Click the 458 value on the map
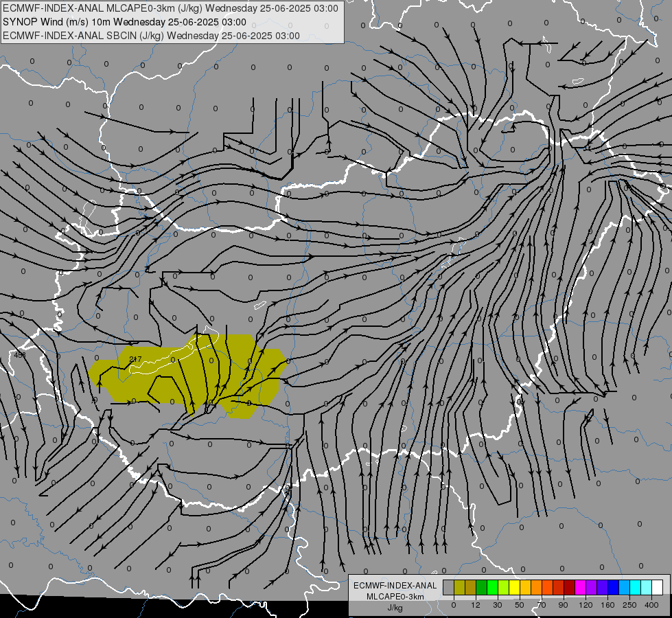The height and width of the screenshot is (618, 672). 20,355
